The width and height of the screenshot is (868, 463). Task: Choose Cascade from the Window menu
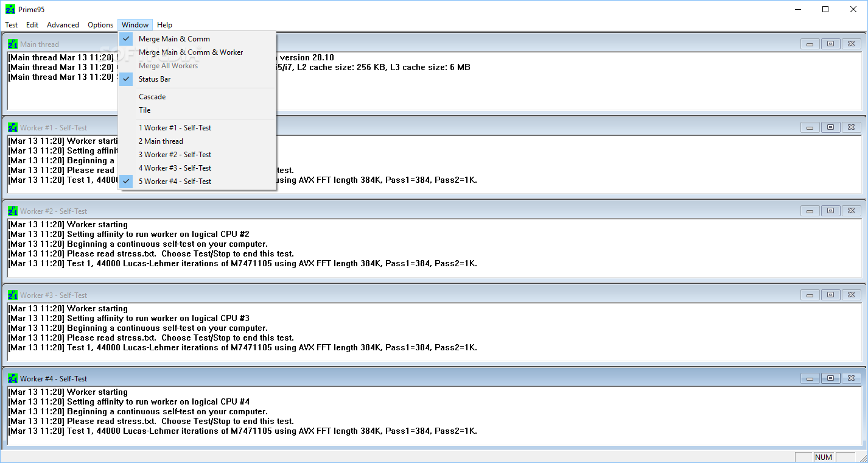point(197,96)
